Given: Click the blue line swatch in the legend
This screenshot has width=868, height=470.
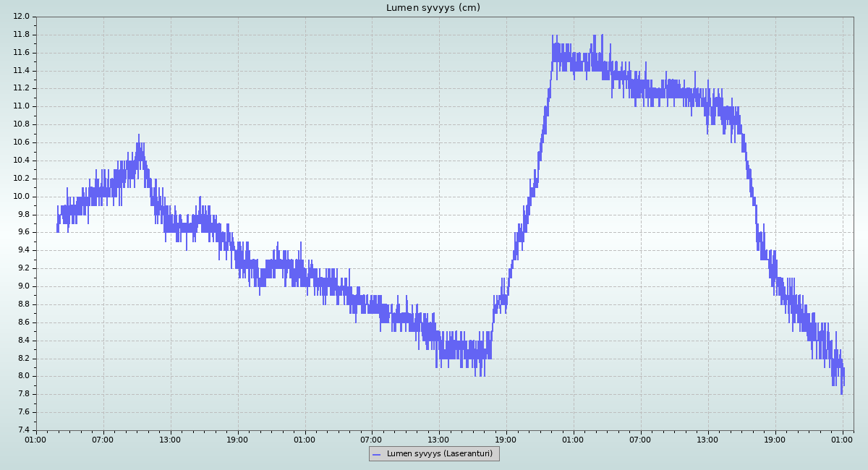Looking at the screenshot, I should click(x=376, y=454).
